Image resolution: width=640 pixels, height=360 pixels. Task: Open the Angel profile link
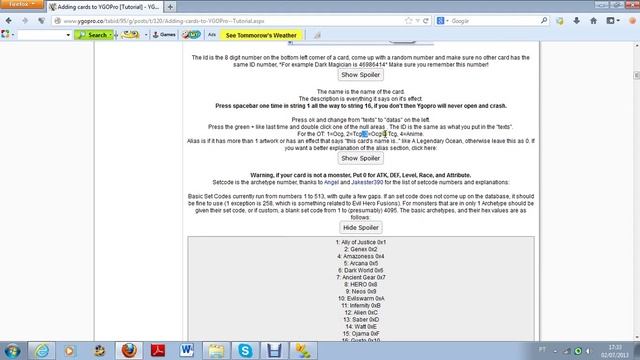tap(331, 182)
